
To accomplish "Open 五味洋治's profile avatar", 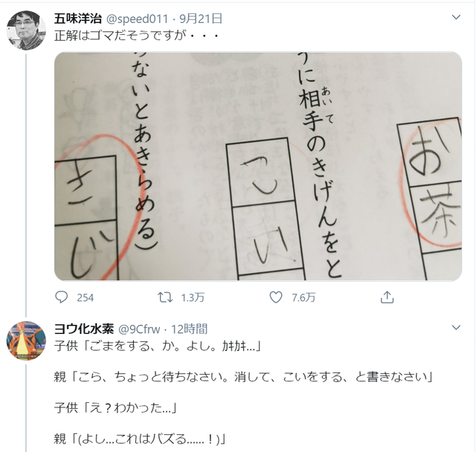I will tap(26, 30).
